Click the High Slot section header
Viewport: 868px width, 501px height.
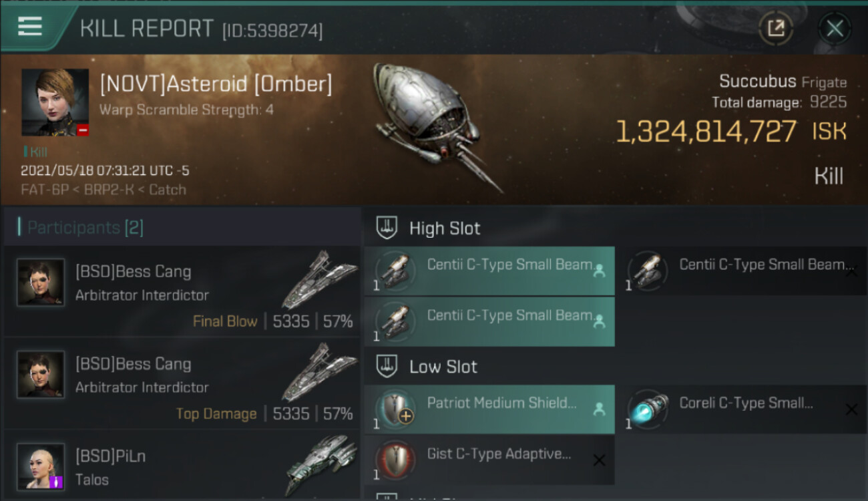(445, 228)
